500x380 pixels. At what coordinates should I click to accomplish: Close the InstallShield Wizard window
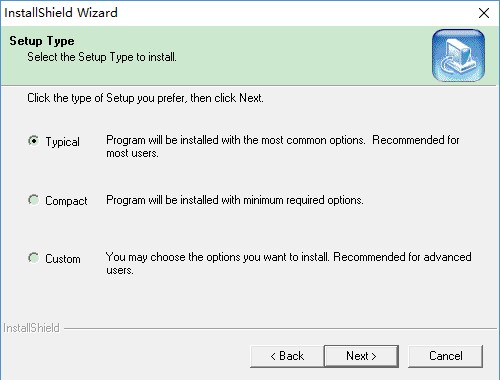coord(484,13)
